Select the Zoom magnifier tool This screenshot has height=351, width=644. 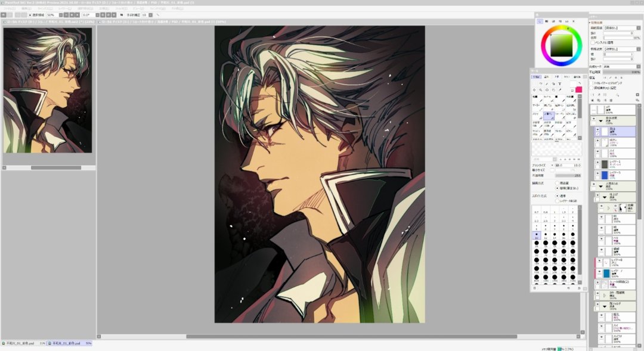pyautogui.click(x=540, y=90)
